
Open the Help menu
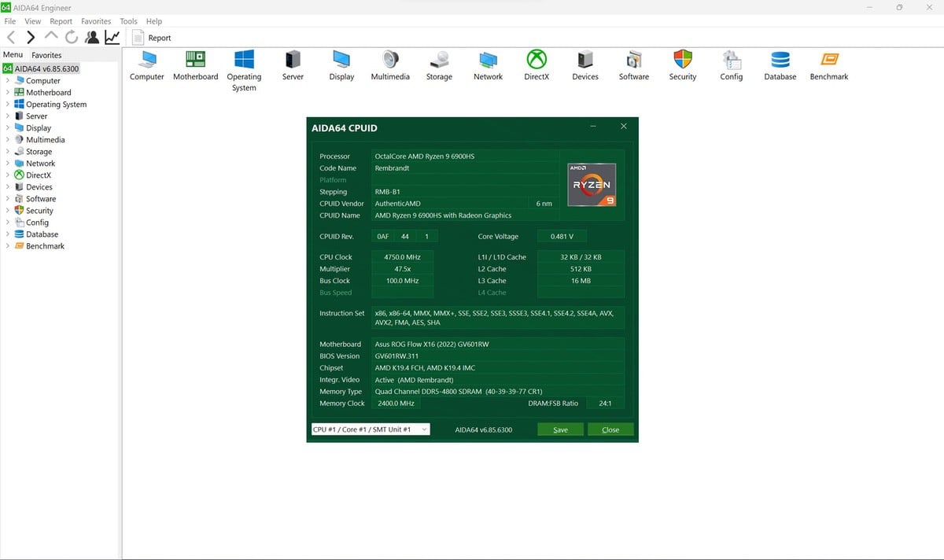point(154,21)
